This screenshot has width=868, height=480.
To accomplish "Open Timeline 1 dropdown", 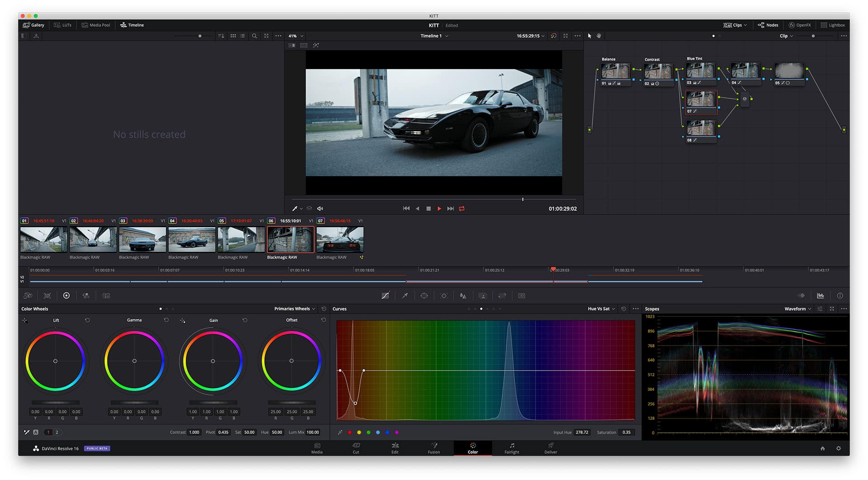I will pyautogui.click(x=434, y=36).
